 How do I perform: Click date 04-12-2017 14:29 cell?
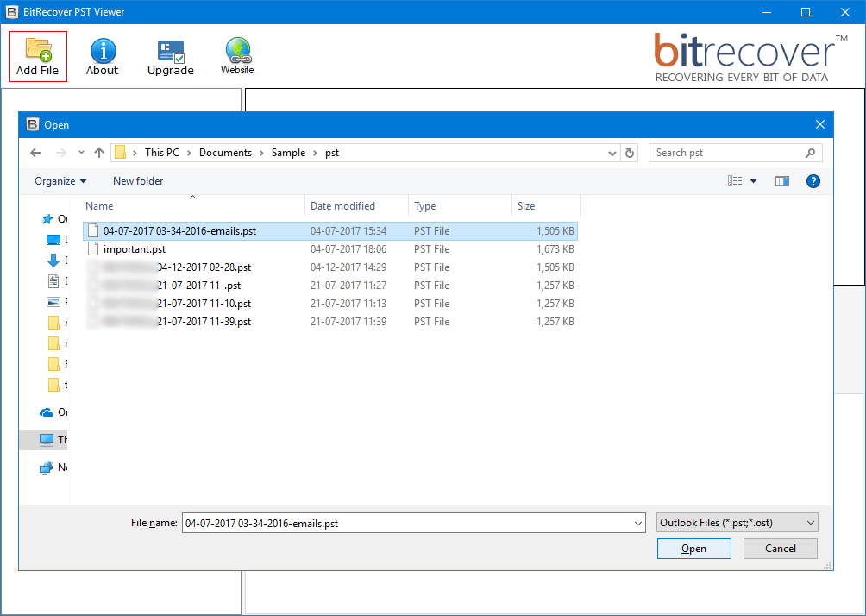coord(348,267)
